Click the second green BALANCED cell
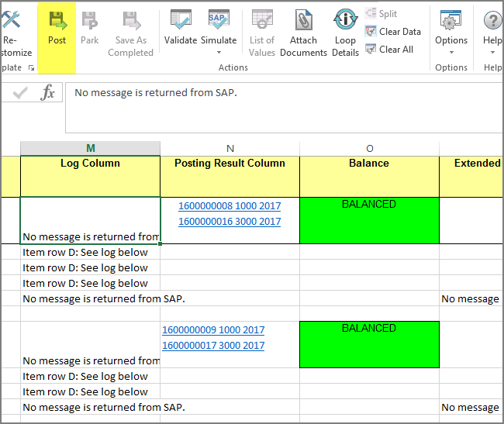 coord(369,344)
